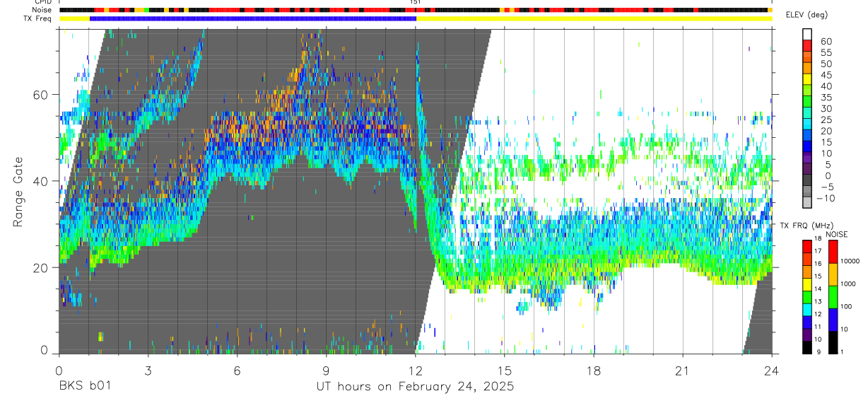
Task: Click x-axis tick label '12'
Action: click(x=415, y=370)
